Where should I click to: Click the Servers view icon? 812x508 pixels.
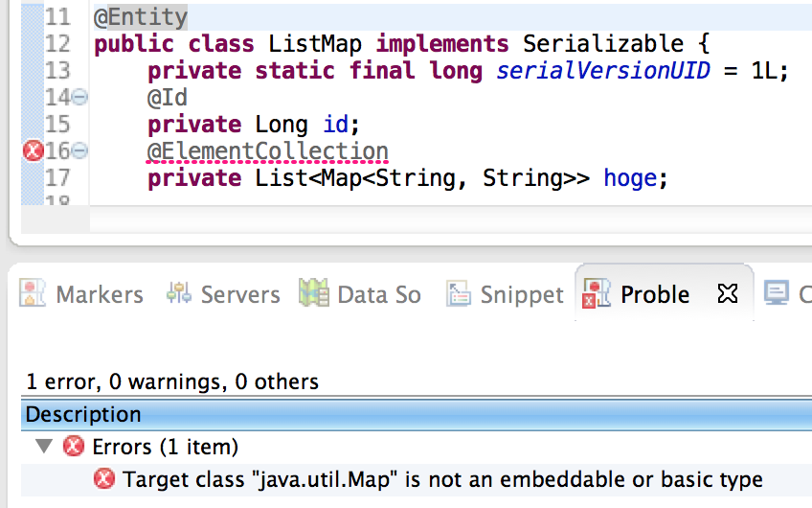point(179,293)
